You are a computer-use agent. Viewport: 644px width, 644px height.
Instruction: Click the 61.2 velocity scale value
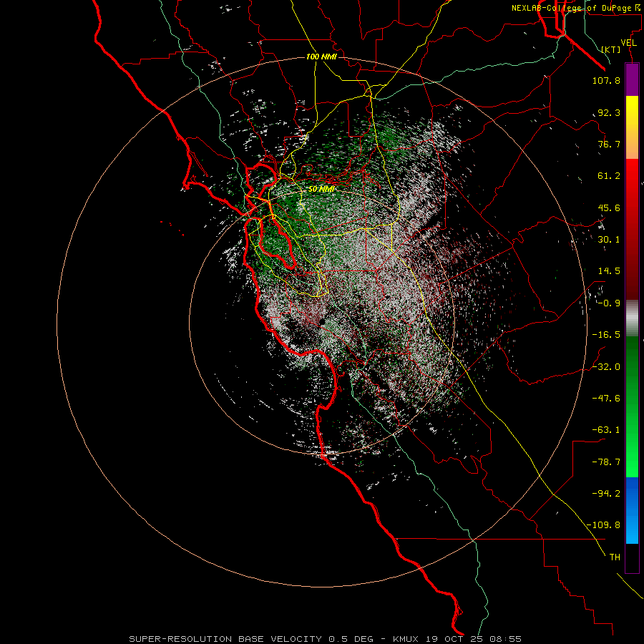[x=609, y=176]
